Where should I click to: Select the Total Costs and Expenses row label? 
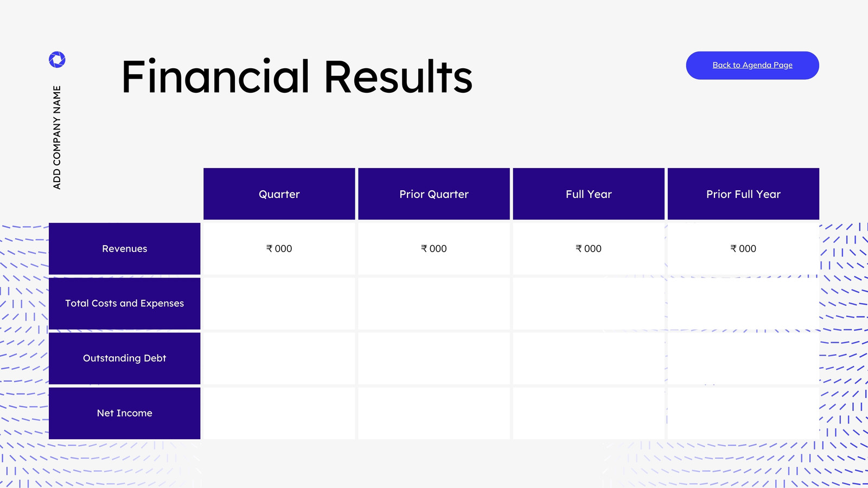pos(125,304)
